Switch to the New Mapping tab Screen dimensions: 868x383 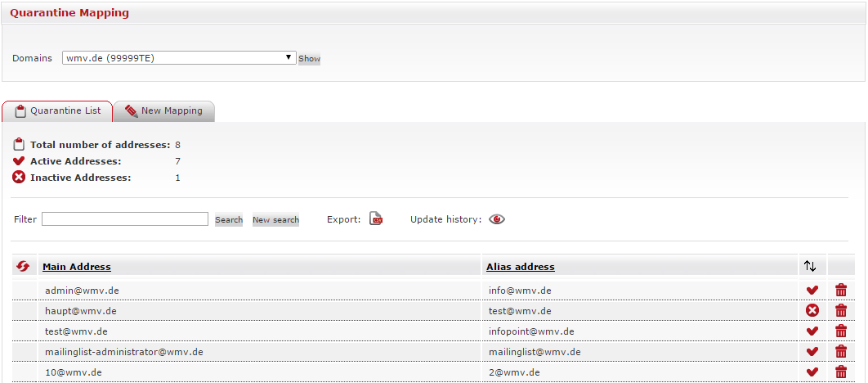(x=163, y=111)
